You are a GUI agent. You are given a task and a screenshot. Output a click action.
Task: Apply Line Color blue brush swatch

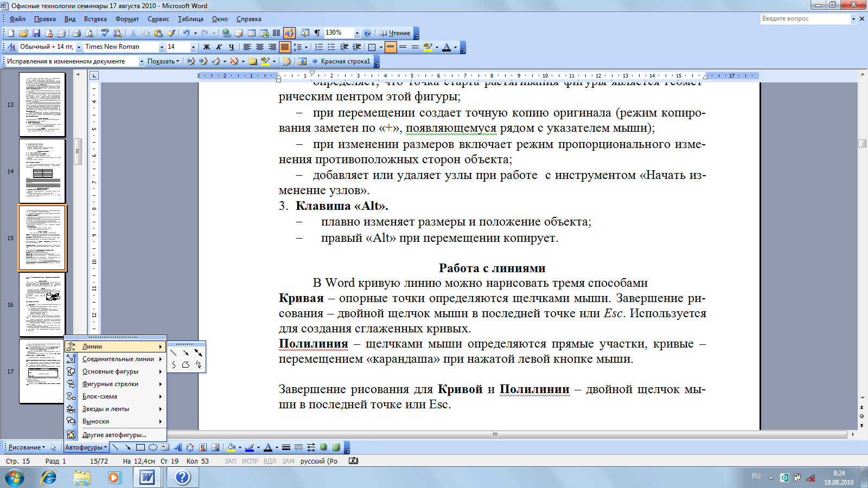[250, 447]
